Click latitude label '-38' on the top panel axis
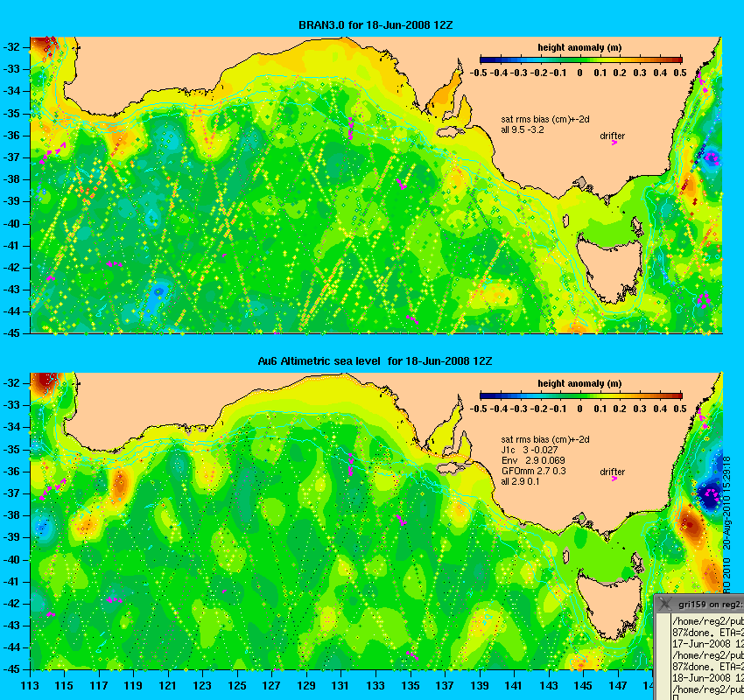Viewport: 744px width, 700px height. point(11,179)
